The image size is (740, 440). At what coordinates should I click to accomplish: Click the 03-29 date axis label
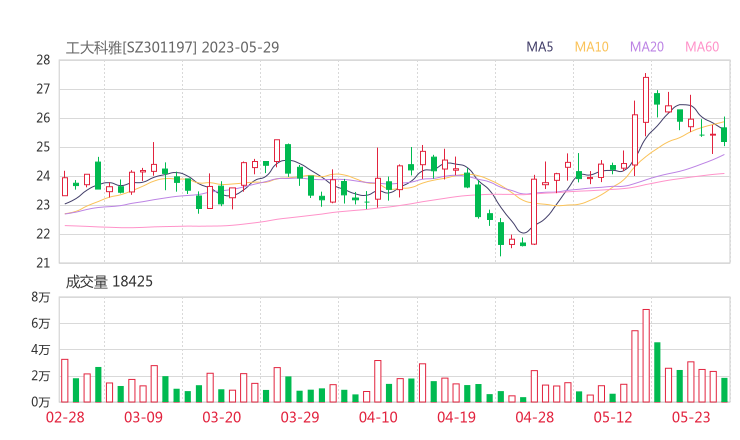click(300, 417)
